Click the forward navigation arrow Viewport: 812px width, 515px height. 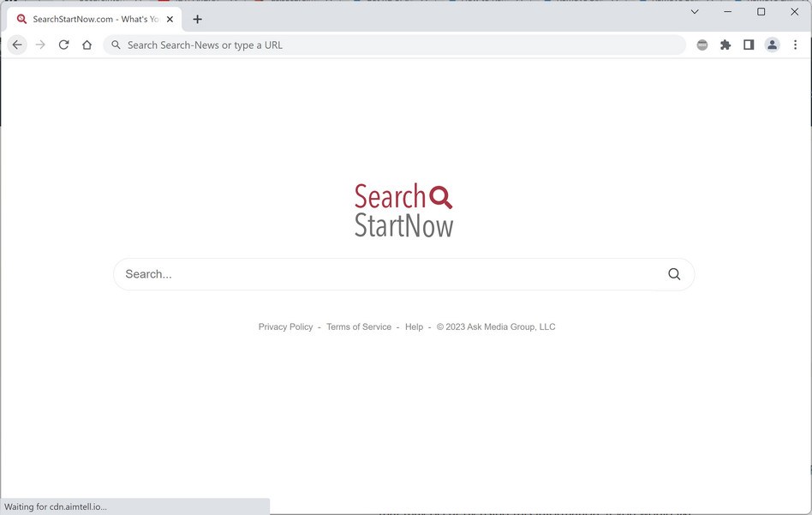click(40, 45)
